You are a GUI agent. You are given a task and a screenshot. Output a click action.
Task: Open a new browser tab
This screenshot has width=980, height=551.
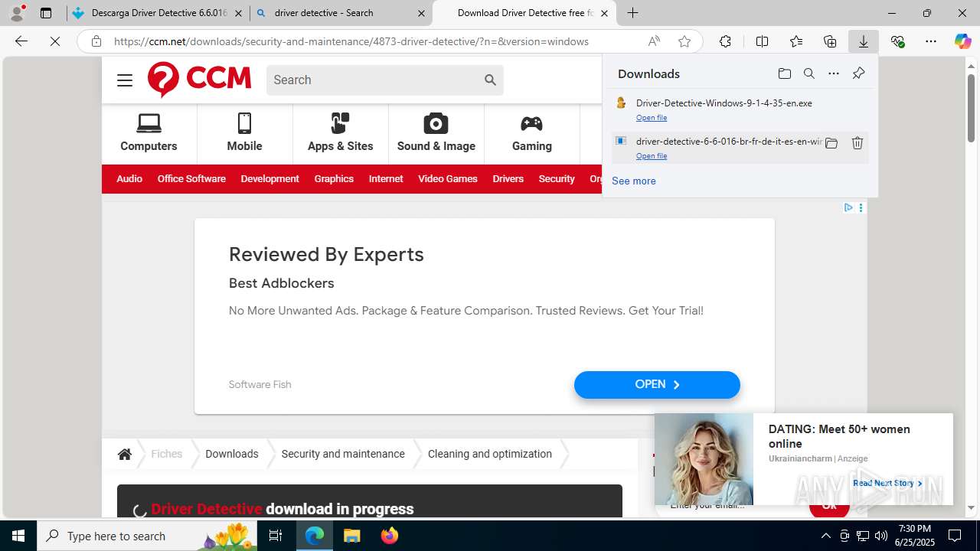click(632, 13)
